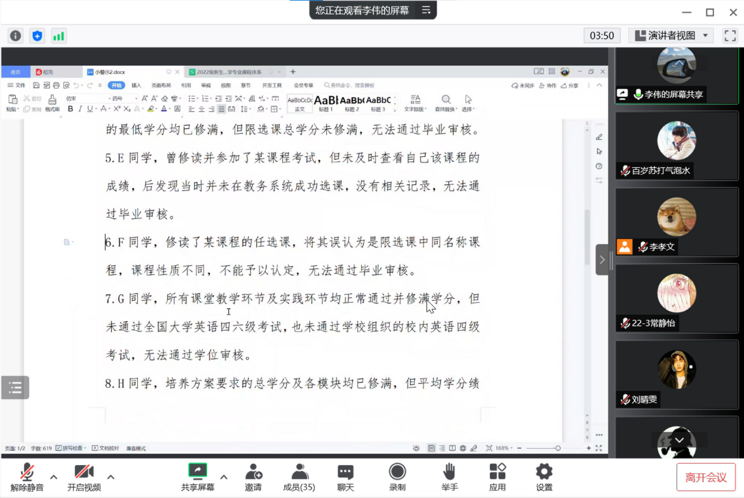
Task: Open meeting 设置 settings gear
Action: pyautogui.click(x=544, y=472)
